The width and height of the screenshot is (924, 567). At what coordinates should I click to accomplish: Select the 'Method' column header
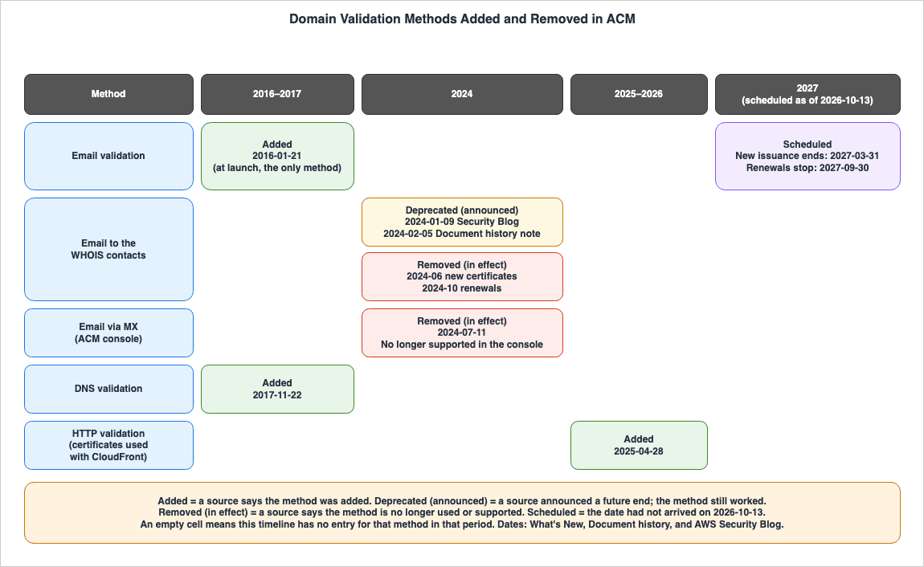(x=108, y=94)
